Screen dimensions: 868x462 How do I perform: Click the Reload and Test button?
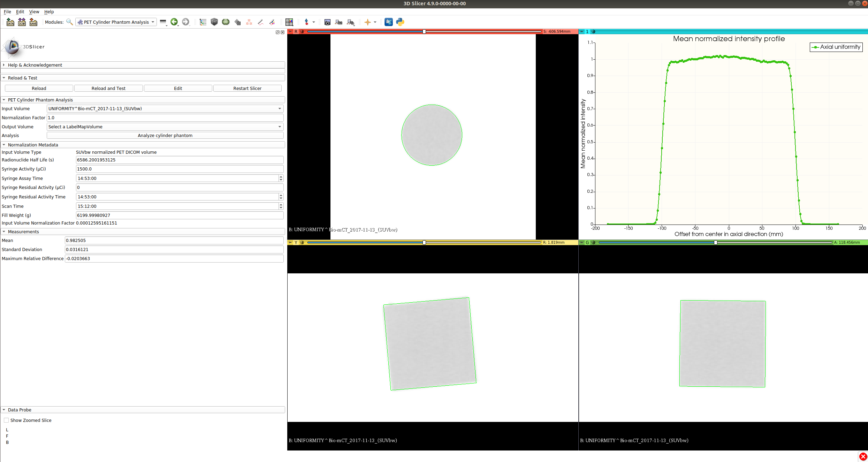pos(108,88)
